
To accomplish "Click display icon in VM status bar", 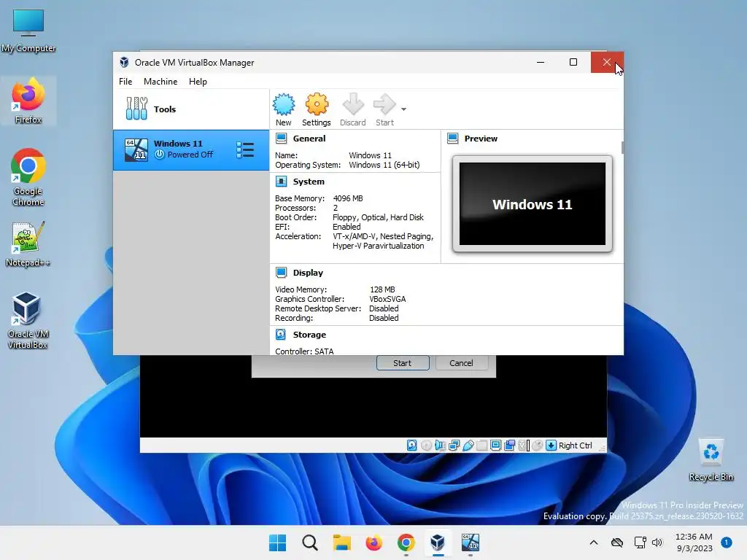I will (495, 446).
